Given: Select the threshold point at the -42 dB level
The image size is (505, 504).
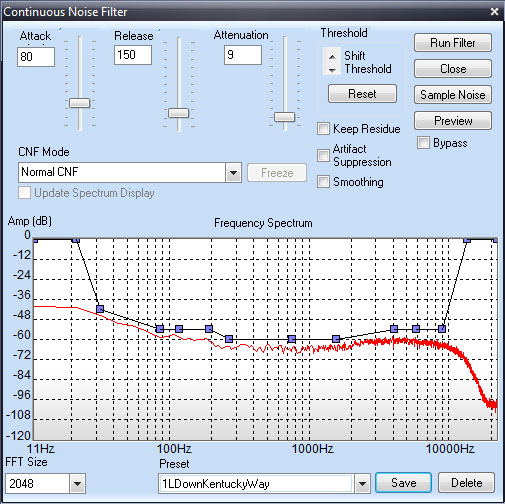Looking at the screenshot, I should [100, 309].
